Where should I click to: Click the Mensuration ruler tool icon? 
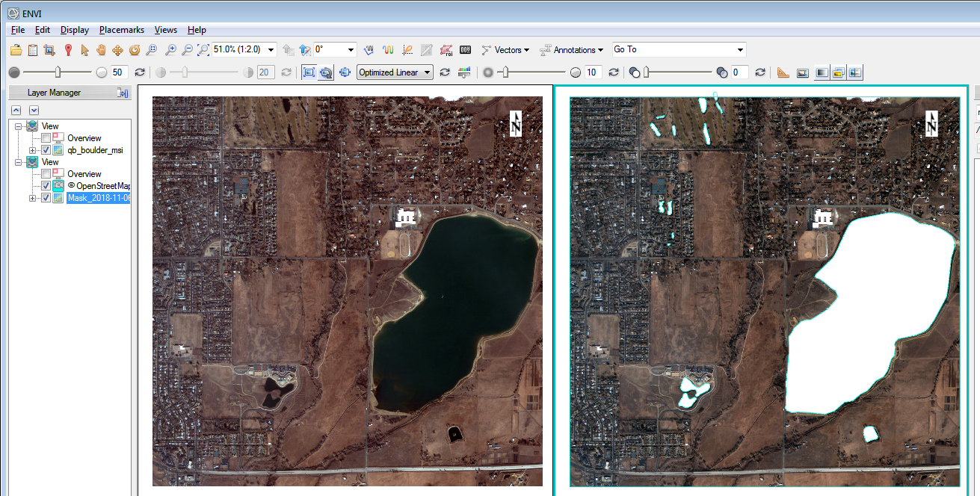coord(783,72)
